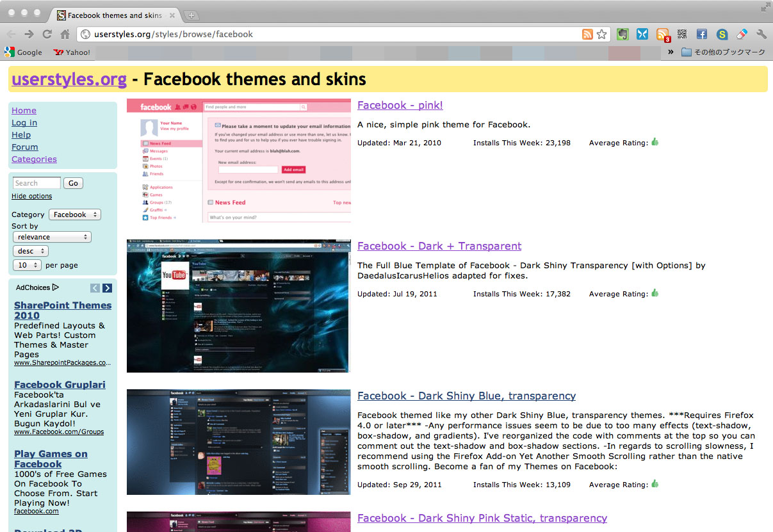This screenshot has width=773, height=532.
Task: Show next ad with right arrow
Action: [107, 288]
